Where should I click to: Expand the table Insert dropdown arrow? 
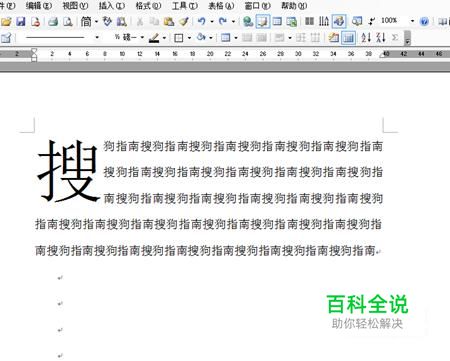pos(236,37)
